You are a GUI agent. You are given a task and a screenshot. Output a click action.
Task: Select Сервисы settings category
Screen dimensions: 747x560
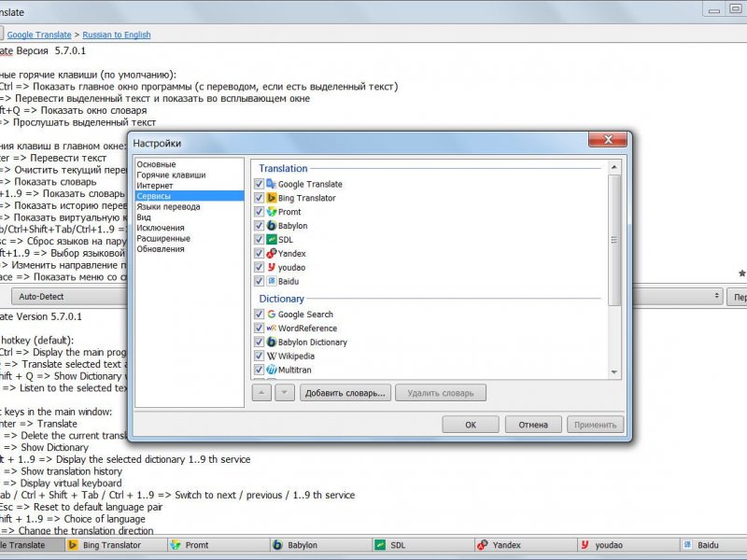coord(190,196)
